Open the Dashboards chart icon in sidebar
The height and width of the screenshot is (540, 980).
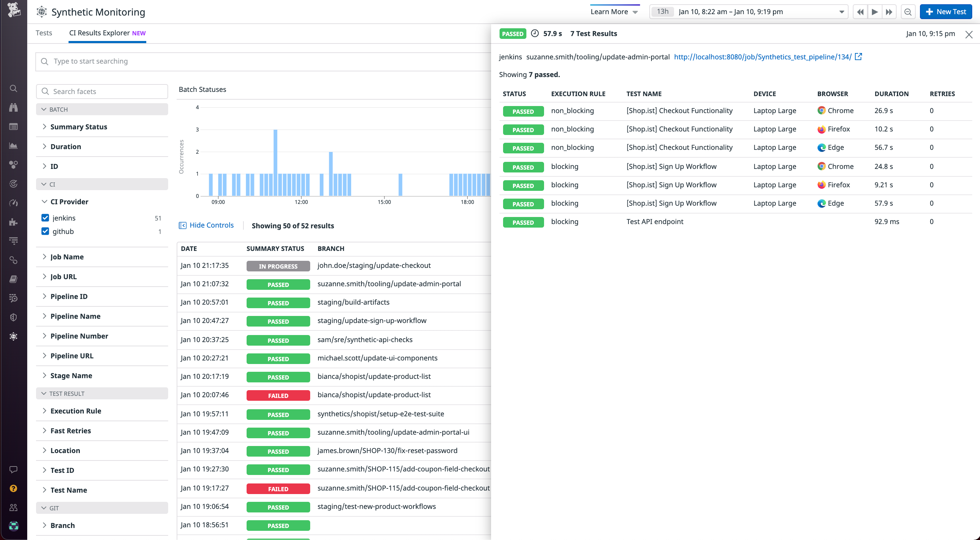coord(13,145)
